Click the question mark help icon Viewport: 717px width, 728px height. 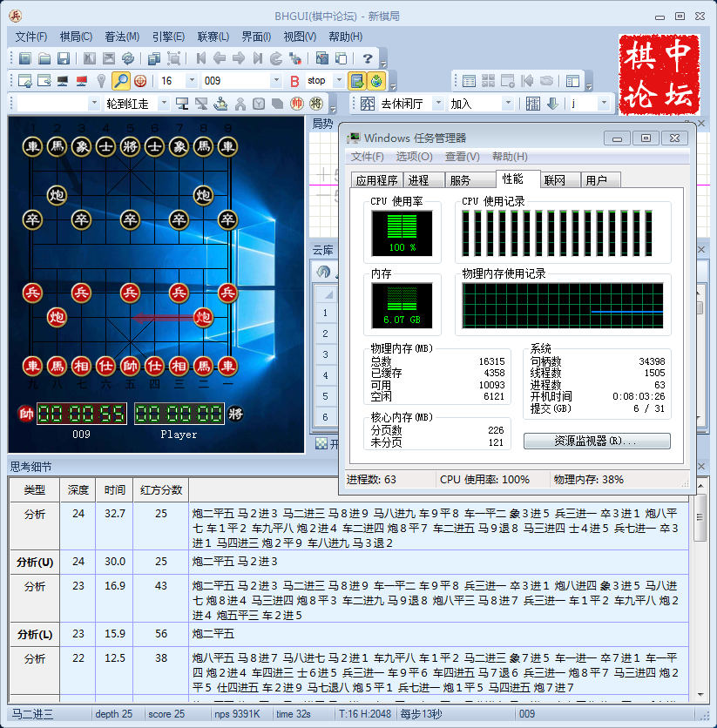[x=368, y=58]
